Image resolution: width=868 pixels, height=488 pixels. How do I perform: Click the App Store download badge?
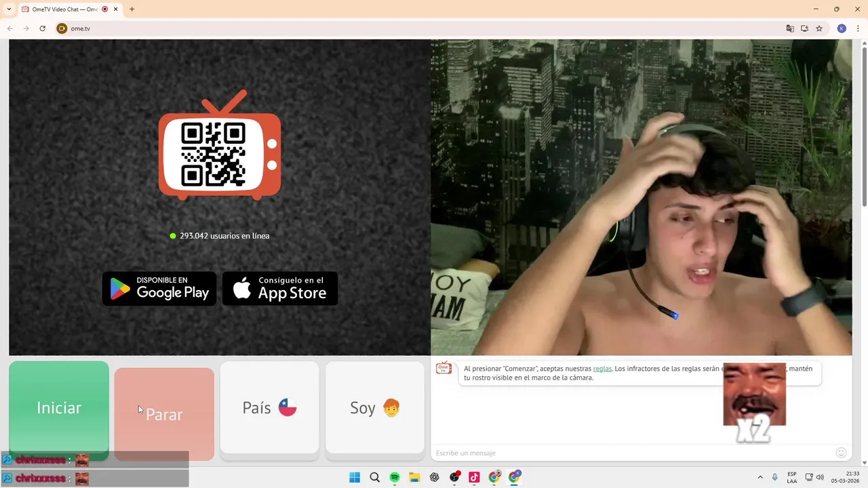coord(280,289)
